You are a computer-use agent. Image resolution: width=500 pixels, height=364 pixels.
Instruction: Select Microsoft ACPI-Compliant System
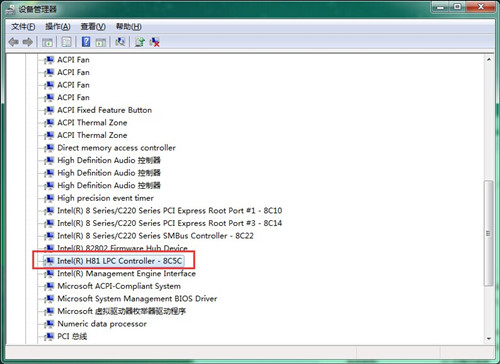click(x=119, y=286)
